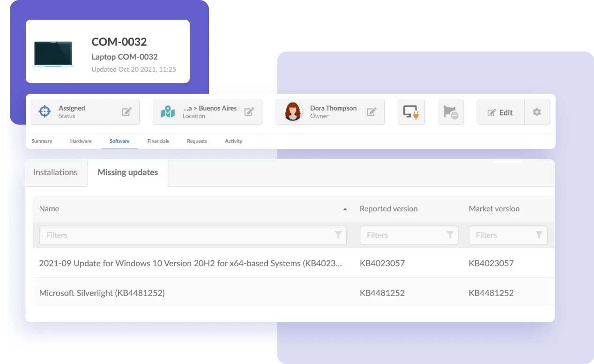The height and width of the screenshot is (364, 594).
Task: Click the flag with minus icon
Action: 451,112
